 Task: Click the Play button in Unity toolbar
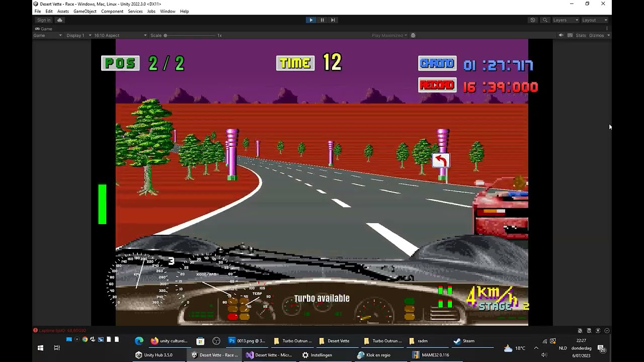311,20
